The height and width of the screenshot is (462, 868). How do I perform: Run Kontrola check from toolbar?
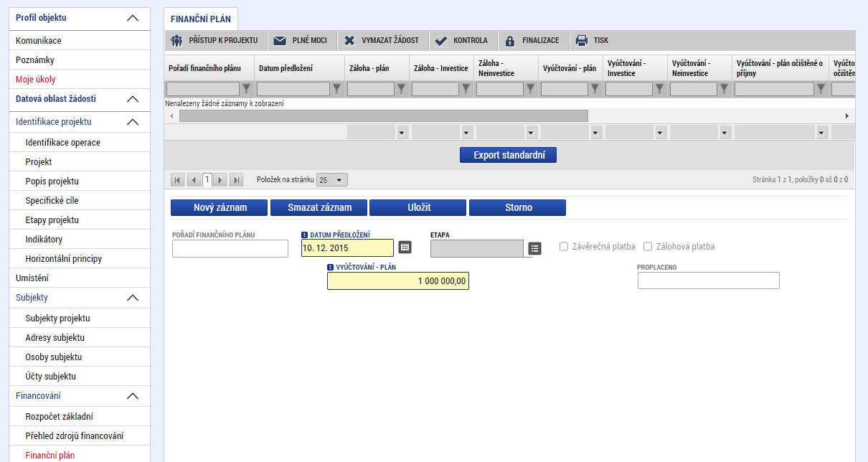click(461, 40)
